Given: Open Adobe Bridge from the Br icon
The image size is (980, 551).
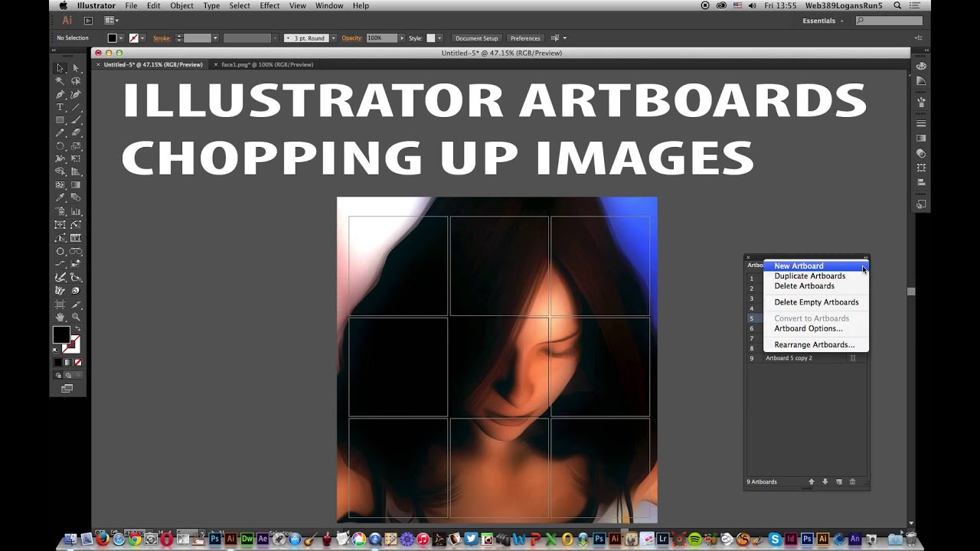Looking at the screenshot, I should [88, 21].
